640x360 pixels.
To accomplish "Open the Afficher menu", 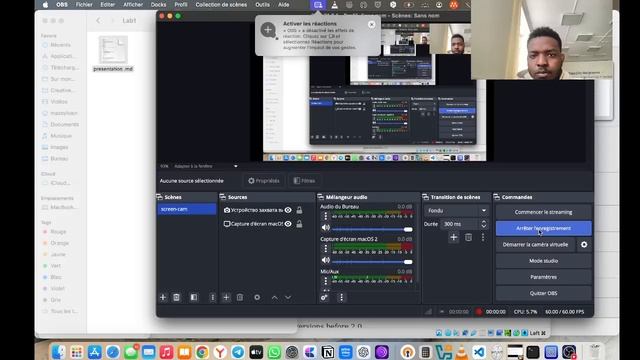I will [x=133, y=4].
